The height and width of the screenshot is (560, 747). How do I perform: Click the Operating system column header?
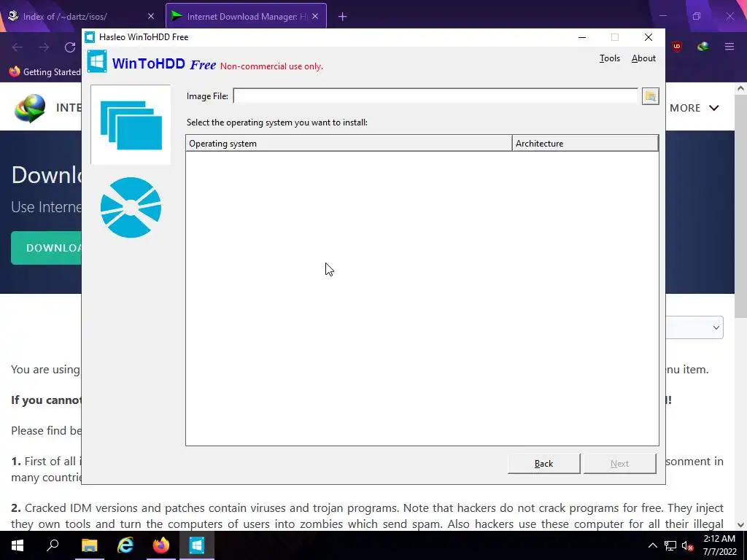(x=349, y=144)
